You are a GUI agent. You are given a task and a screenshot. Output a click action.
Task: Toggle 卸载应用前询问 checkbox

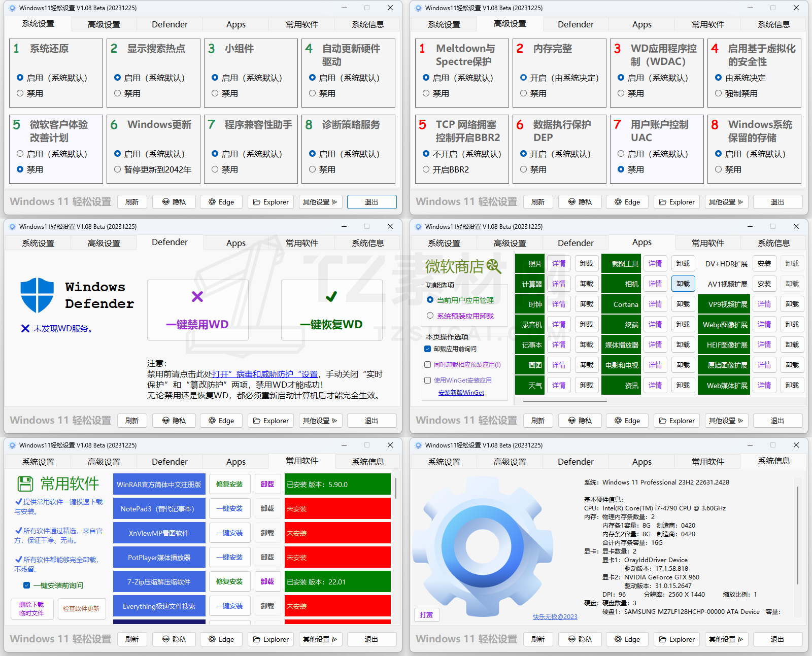tap(428, 349)
